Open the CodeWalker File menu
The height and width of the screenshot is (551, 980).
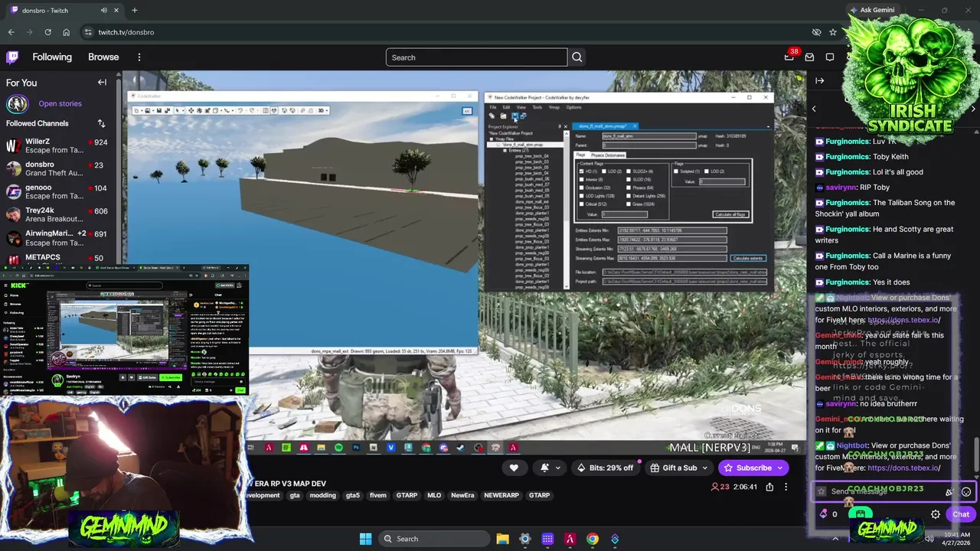pos(494,107)
